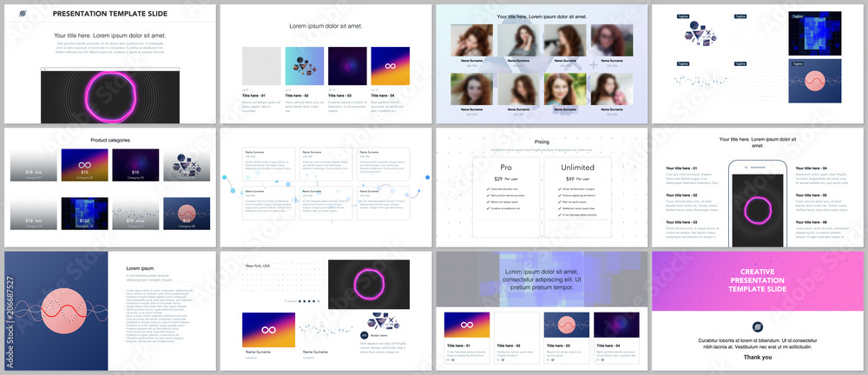Open the Category 04 geometric shapes tile
The width and height of the screenshot is (868, 375).
coord(187,165)
